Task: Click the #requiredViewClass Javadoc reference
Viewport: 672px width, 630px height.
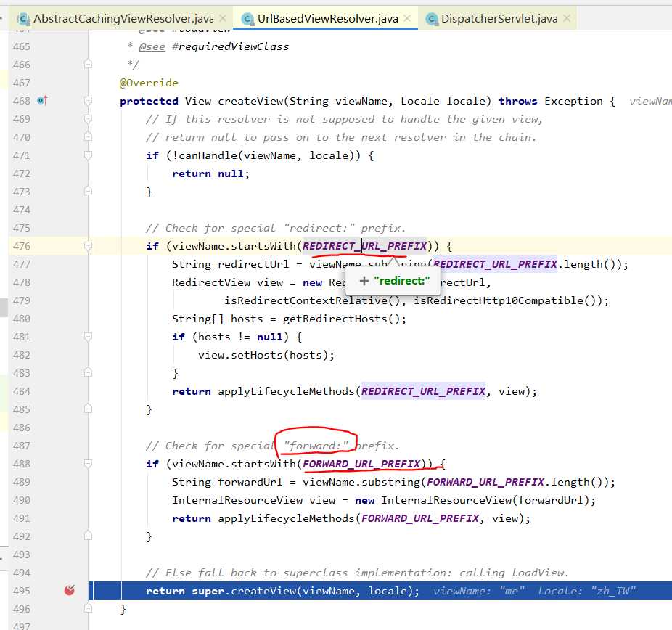Action: point(230,46)
